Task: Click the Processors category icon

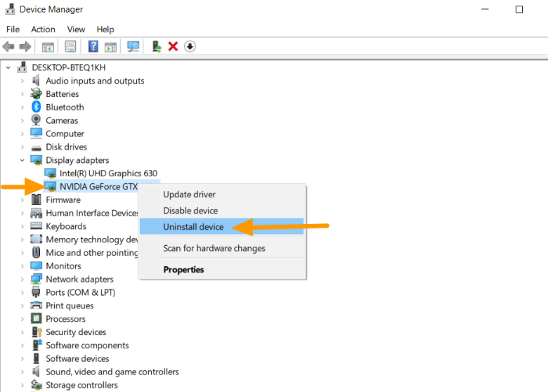Action: pos(36,319)
